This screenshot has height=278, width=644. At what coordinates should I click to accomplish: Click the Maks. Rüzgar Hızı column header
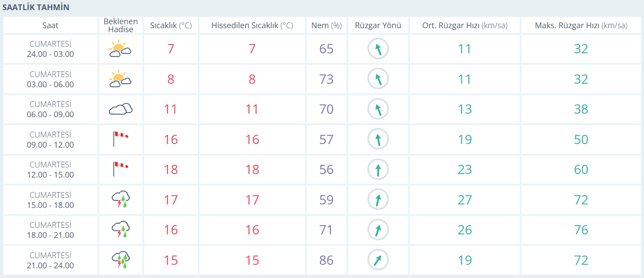581,26
